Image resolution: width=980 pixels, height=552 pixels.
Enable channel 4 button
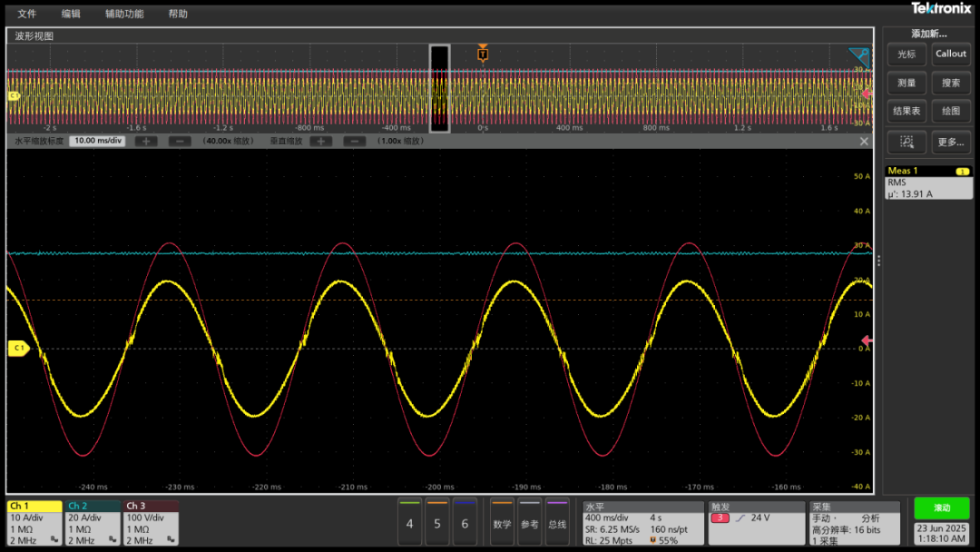click(x=410, y=522)
